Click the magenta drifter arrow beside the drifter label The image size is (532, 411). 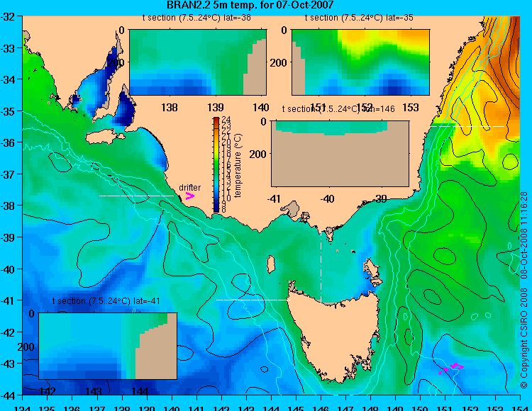[190, 196]
